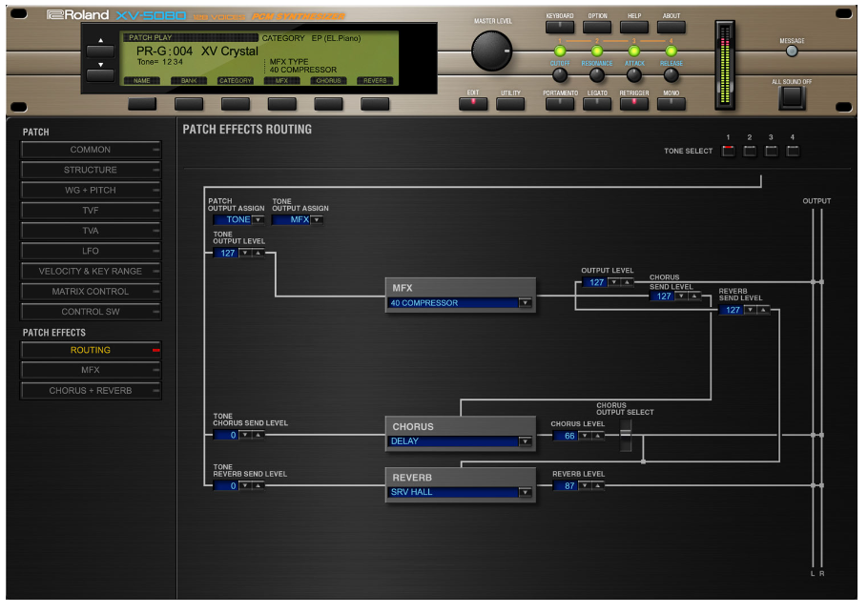Click the Attack knob
Image resolution: width=868 pixels, height=614 pixels.
[x=634, y=74]
